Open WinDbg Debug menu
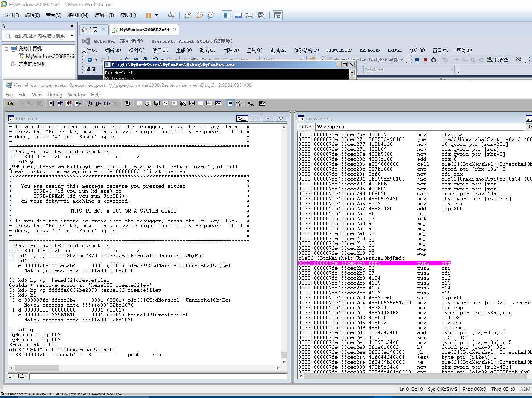Image resolution: width=532 pixels, height=398 pixels. [55, 94]
